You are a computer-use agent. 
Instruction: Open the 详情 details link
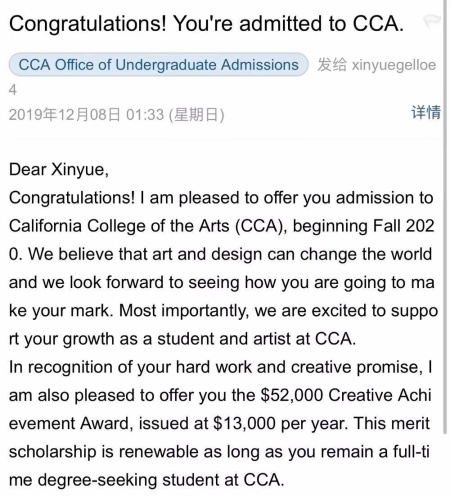pyautogui.click(x=426, y=112)
